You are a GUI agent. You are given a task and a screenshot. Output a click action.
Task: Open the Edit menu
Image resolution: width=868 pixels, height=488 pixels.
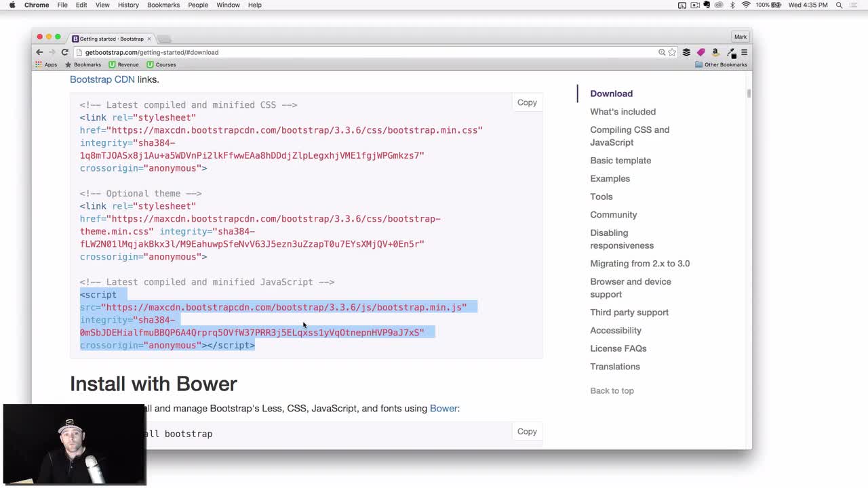point(81,5)
